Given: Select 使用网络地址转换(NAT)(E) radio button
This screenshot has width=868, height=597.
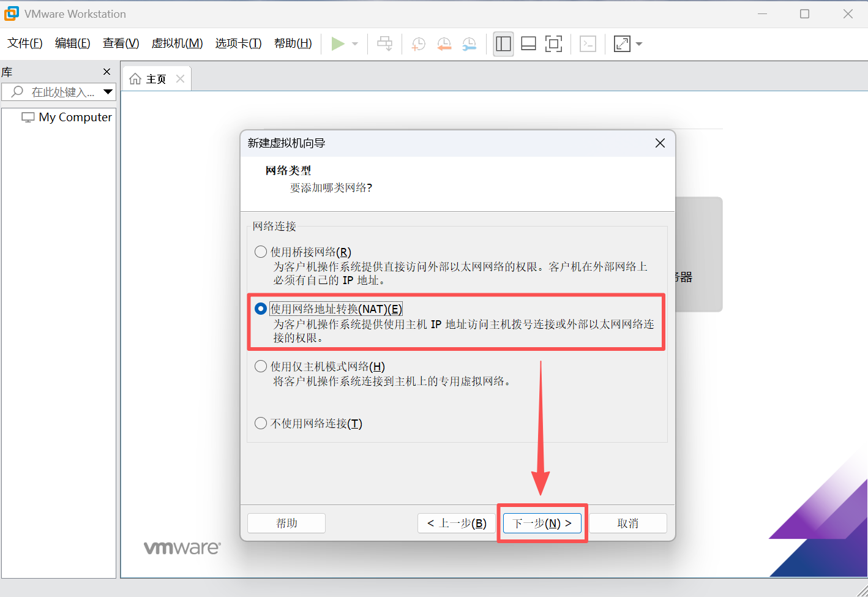Looking at the screenshot, I should (x=261, y=309).
